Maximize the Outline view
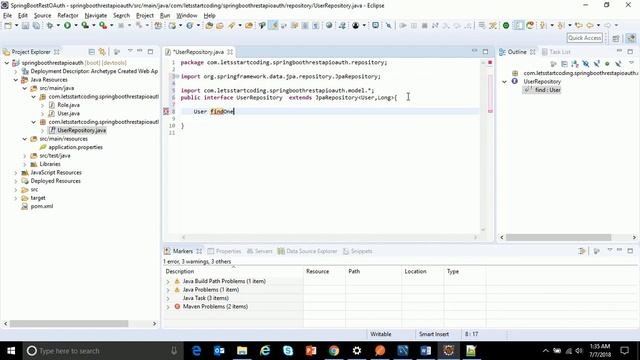 tap(630, 51)
